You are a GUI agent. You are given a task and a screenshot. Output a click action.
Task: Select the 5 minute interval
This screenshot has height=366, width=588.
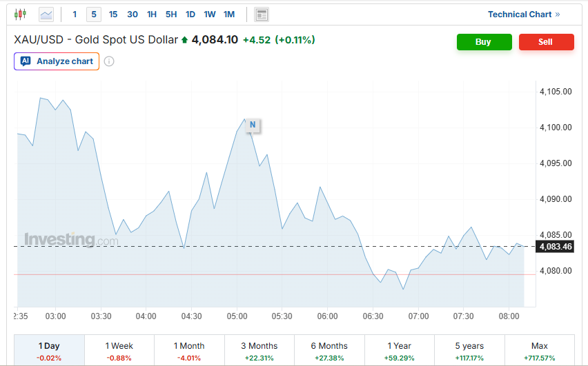[x=94, y=14]
